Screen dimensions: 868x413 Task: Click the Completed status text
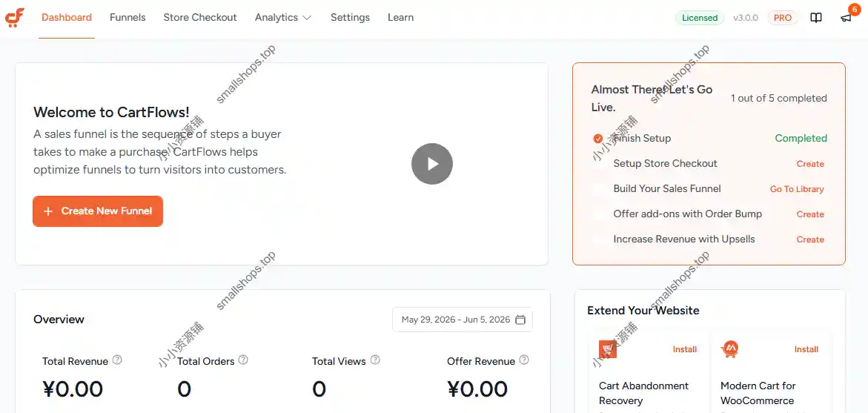pos(801,139)
